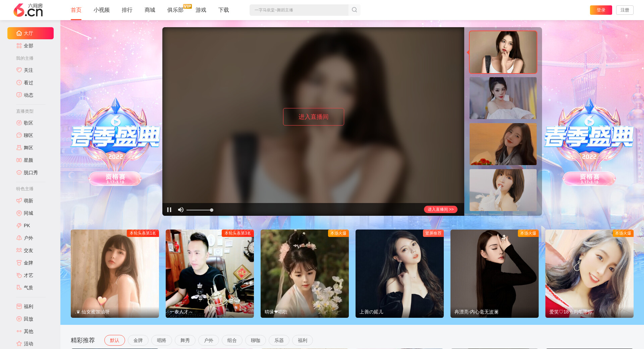This screenshot has width=644, height=349.
Task: Switch to 金牌 recommendation filter
Action: 138,340
